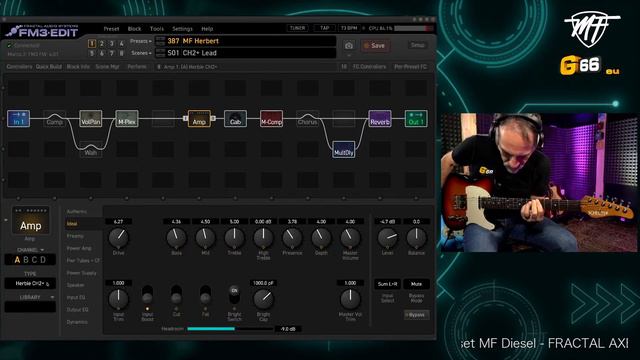Open the amp Type selector Herbie CH2+
This screenshot has height=360, width=640.
[x=30, y=283]
